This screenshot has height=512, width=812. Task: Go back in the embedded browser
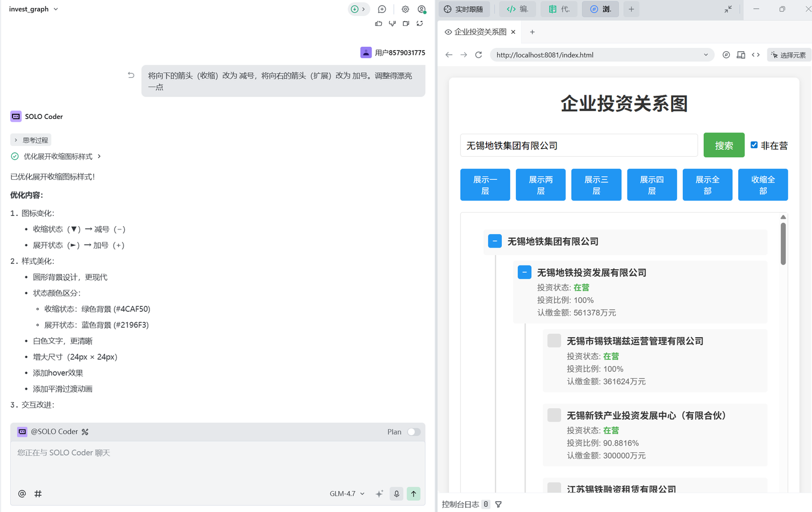(449, 55)
